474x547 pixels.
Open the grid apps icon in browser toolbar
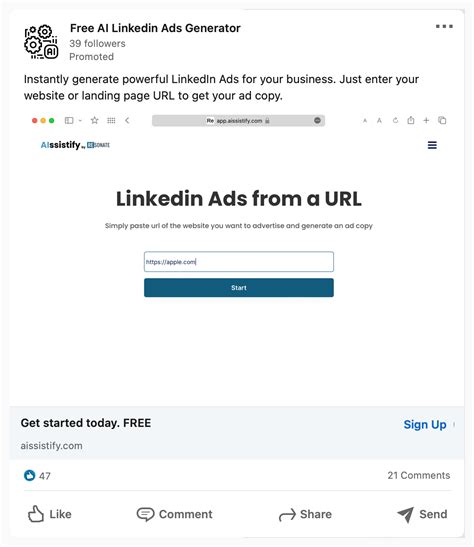111,121
